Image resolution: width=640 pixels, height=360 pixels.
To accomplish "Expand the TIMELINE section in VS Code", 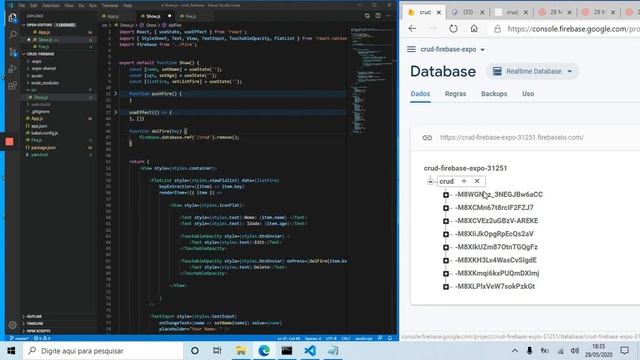I will tap(35, 323).
